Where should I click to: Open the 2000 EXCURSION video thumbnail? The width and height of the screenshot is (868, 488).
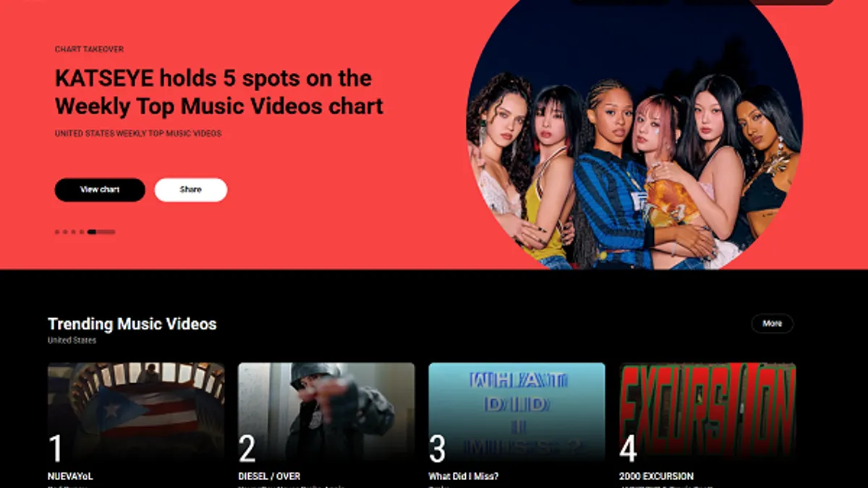click(x=707, y=412)
